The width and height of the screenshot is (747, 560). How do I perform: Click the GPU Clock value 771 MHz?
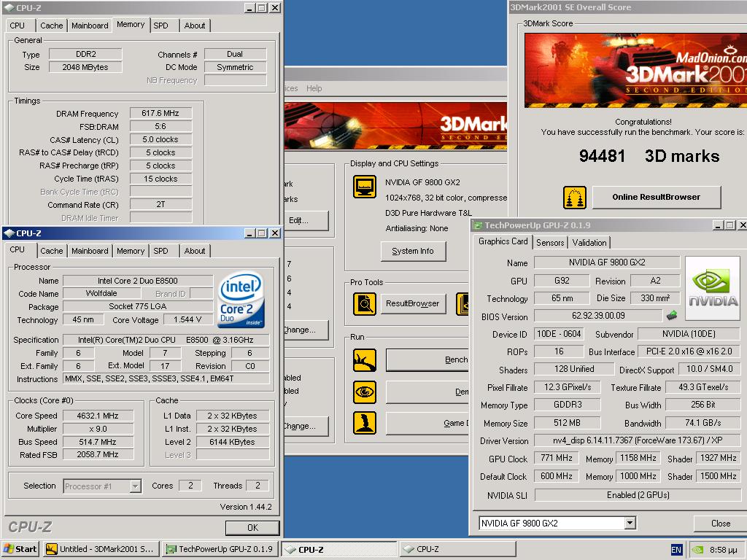(557, 458)
